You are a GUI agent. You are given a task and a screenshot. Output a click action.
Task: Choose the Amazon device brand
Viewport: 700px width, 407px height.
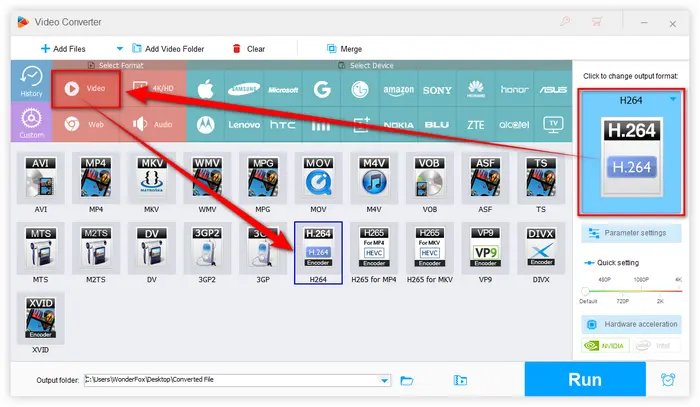pos(398,89)
